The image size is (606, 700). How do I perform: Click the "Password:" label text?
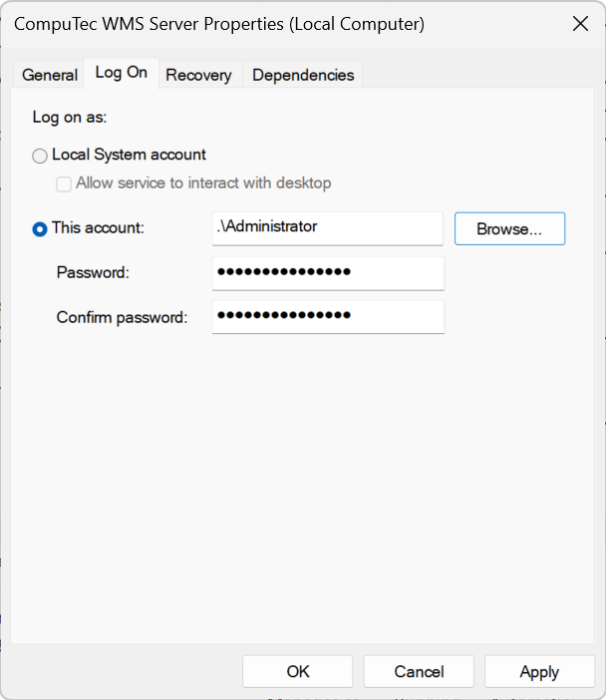pos(93,272)
